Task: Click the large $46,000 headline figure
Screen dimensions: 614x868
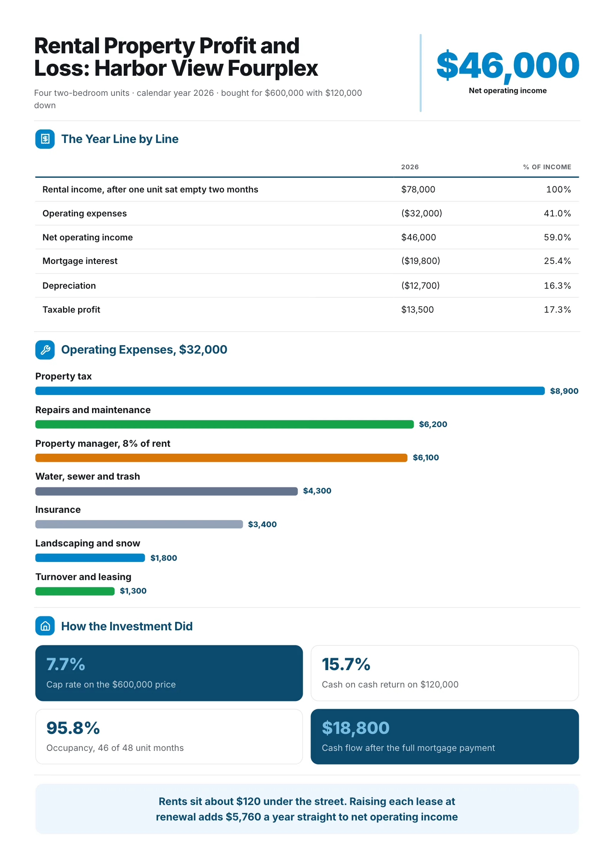Action: pos(508,66)
